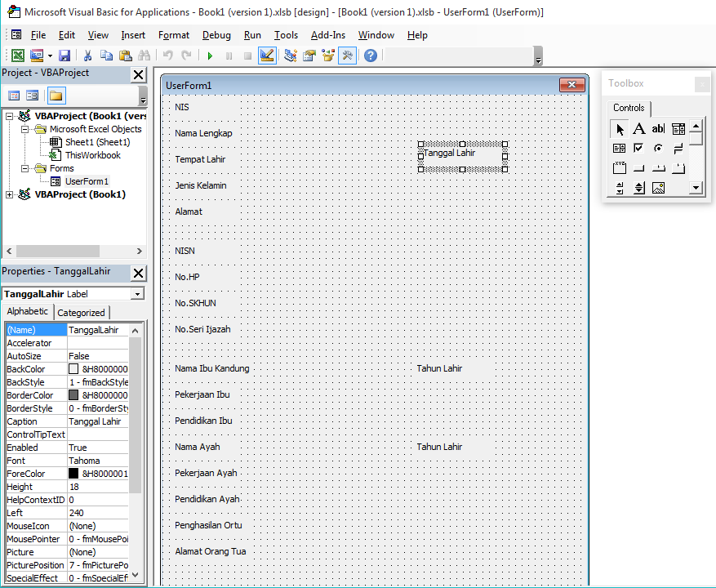Screen dimensions: 716x588
Task: Expand the VBAProject (Book1) tree node
Action: pyautogui.click(x=11, y=194)
